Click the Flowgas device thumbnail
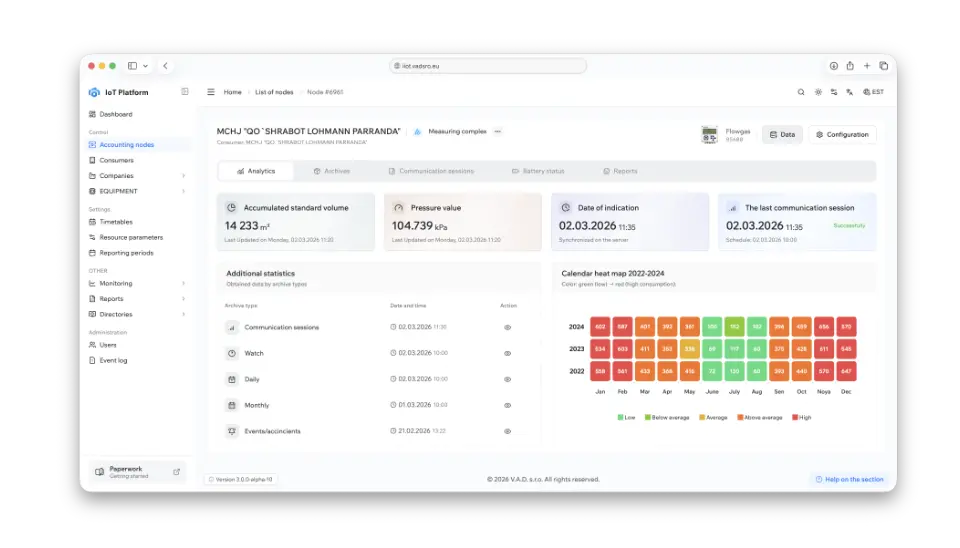The width and height of the screenshot is (960, 548). coord(709,135)
